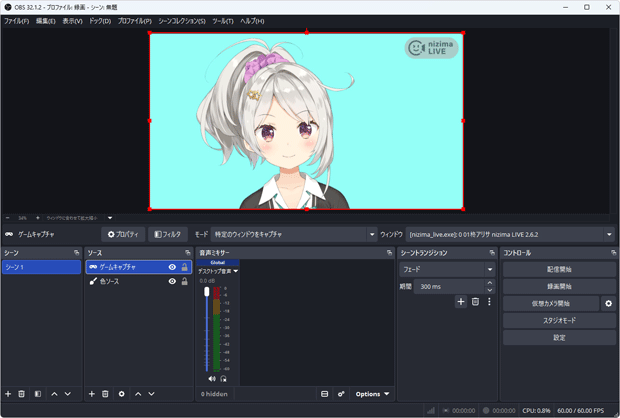The width and height of the screenshot is (620, 418).
Task: Open the ドック(D) menu
Action: [x=100, y=21]
